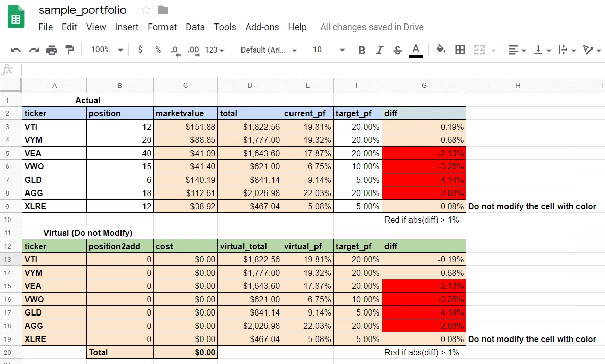
Task: Click into the formula bar
Action: point(312,70)
